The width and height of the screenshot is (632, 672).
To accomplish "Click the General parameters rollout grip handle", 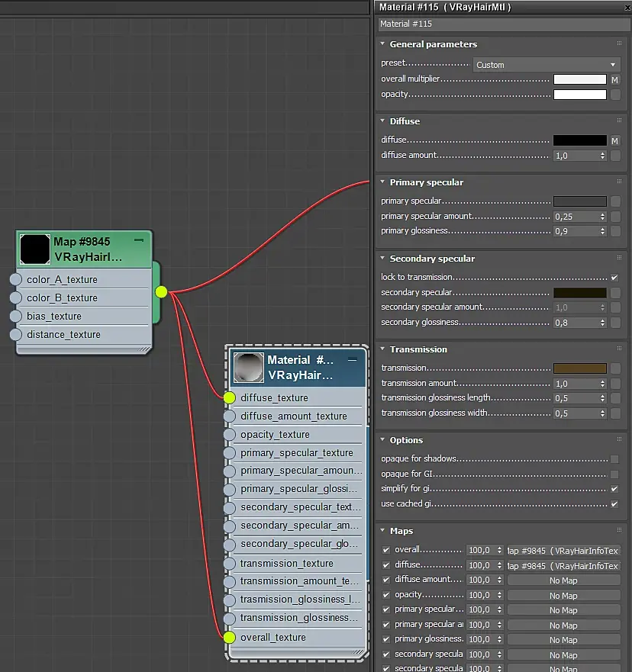I will pos(619,43).
